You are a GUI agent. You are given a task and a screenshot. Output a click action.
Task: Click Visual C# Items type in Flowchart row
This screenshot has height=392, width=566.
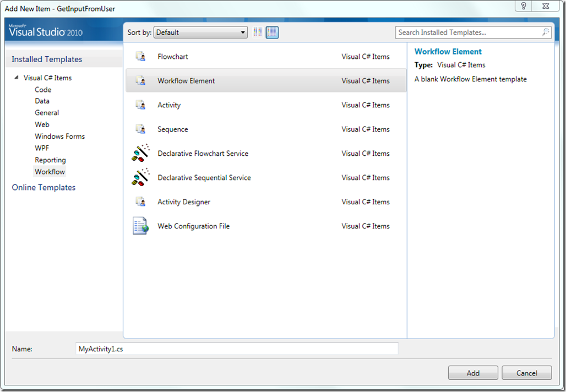(x=366, y=56)
